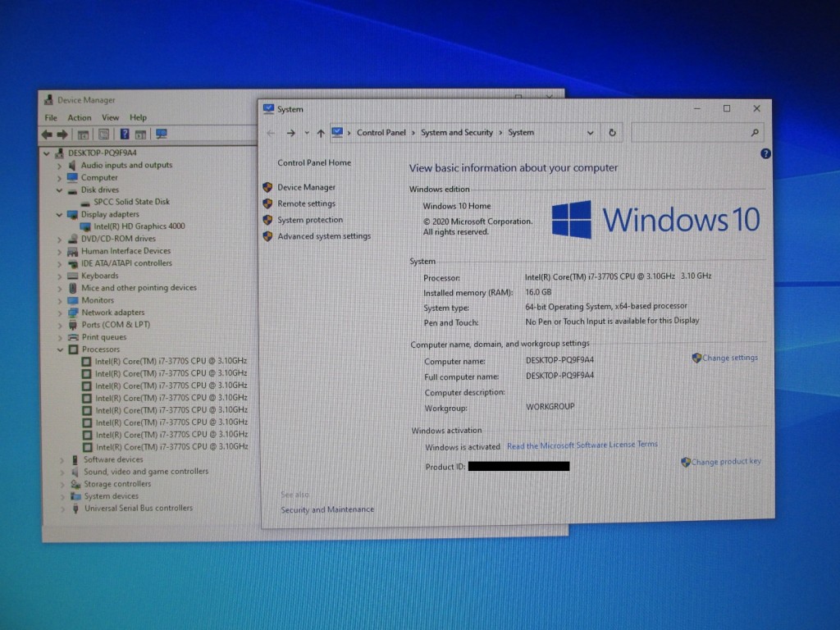This screenshot has width=840, height=630.
Task: Click the Forward arrow in Device Manager toolbar
Action: (62, 134)
